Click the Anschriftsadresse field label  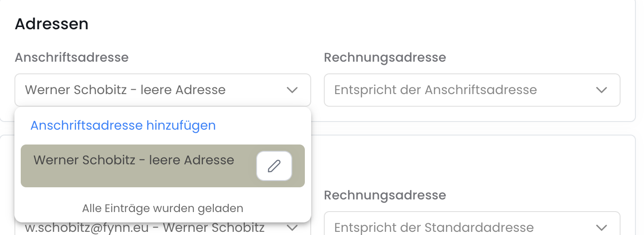click(72, 58)
